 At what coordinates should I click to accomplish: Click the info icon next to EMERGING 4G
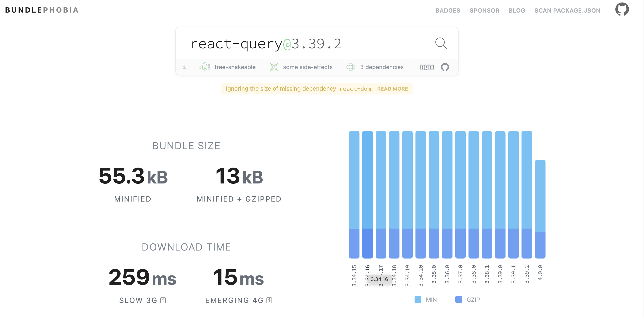click(269, 300)
